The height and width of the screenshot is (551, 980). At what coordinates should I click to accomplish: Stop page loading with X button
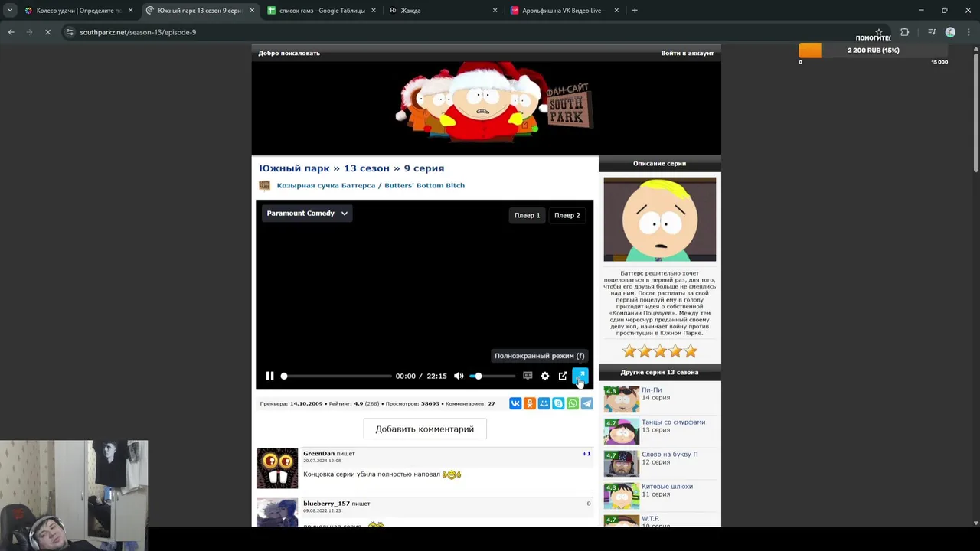coord(47,32)
